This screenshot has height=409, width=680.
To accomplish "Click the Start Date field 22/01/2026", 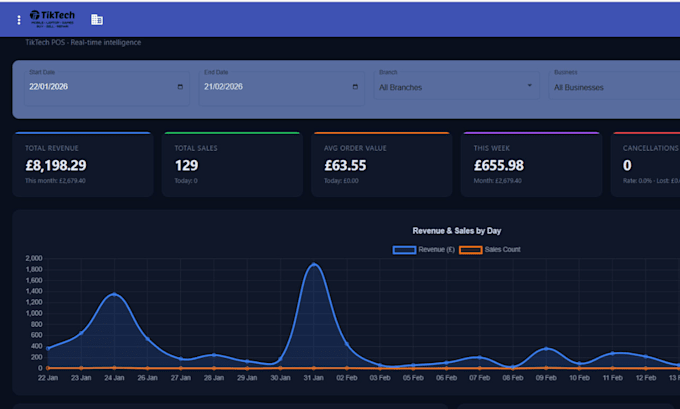I will click(107, 88).
